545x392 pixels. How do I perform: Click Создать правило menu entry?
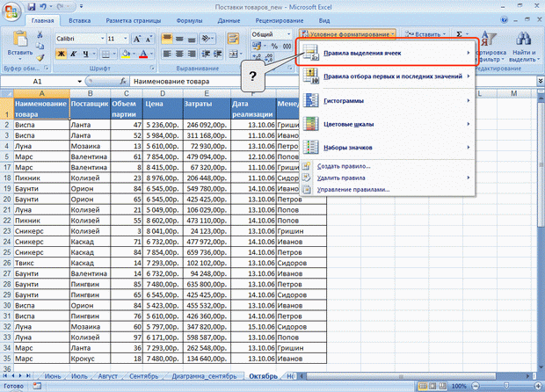click(x=344, y=166)
